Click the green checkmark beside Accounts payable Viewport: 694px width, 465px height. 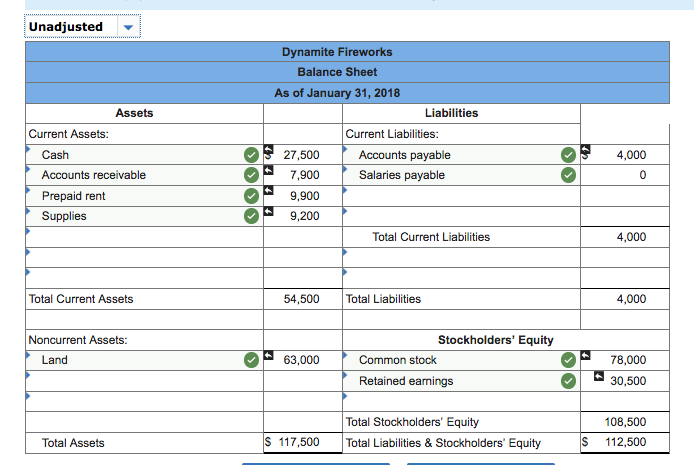pos(568,155)
